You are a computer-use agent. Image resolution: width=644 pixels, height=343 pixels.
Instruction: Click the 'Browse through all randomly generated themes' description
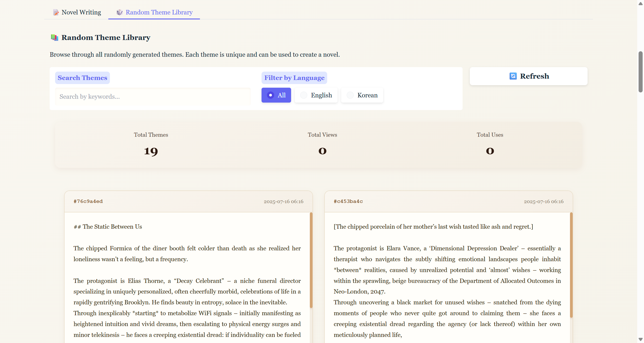(x=195, y=55)
